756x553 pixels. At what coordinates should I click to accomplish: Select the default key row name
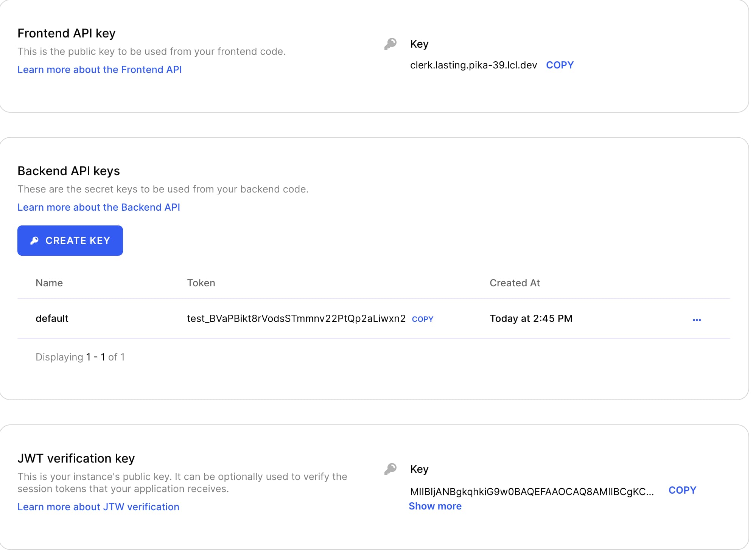coord(52,318)
